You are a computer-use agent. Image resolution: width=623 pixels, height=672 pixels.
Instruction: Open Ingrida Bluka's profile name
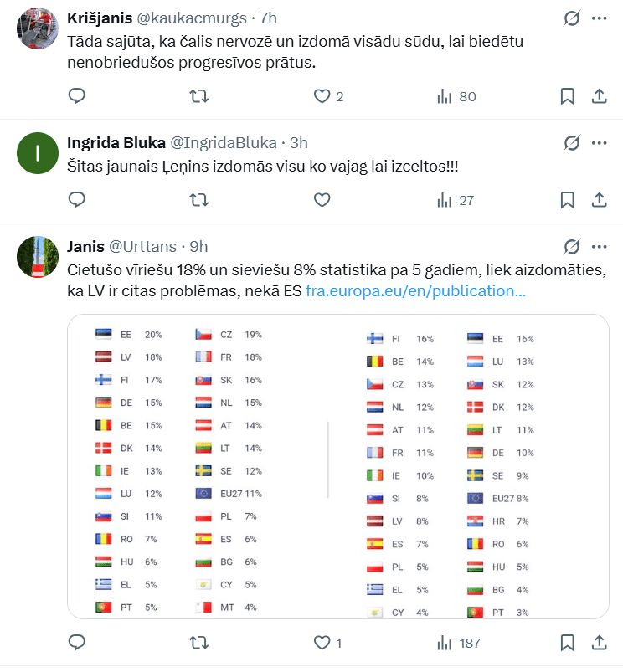[116, 142]
